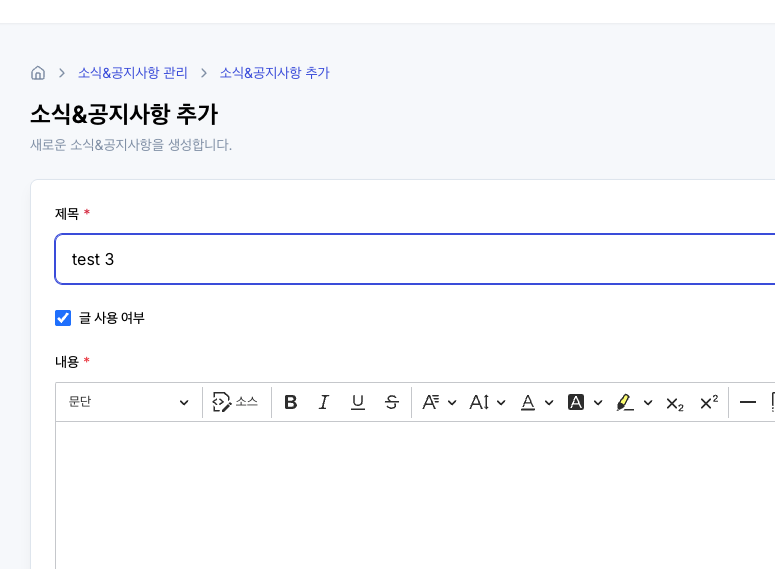Apply italic formatting
The height and width of the screenshot is (569, 775).
pyautogui.click(x=324, y=402)
